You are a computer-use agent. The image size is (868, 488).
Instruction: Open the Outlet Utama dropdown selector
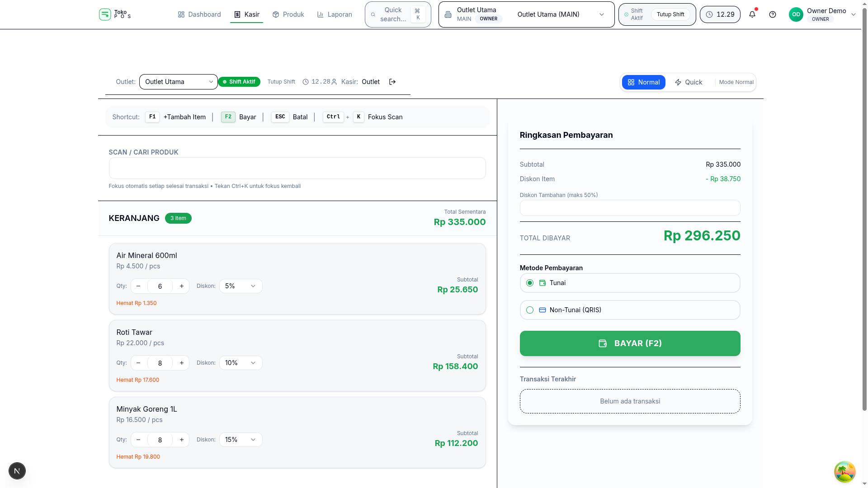[x=179, y=82]
